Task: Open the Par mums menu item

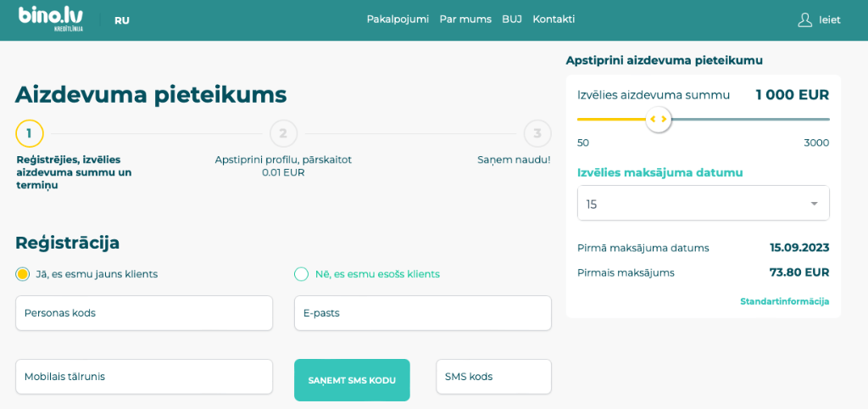Action: (465, 20)
